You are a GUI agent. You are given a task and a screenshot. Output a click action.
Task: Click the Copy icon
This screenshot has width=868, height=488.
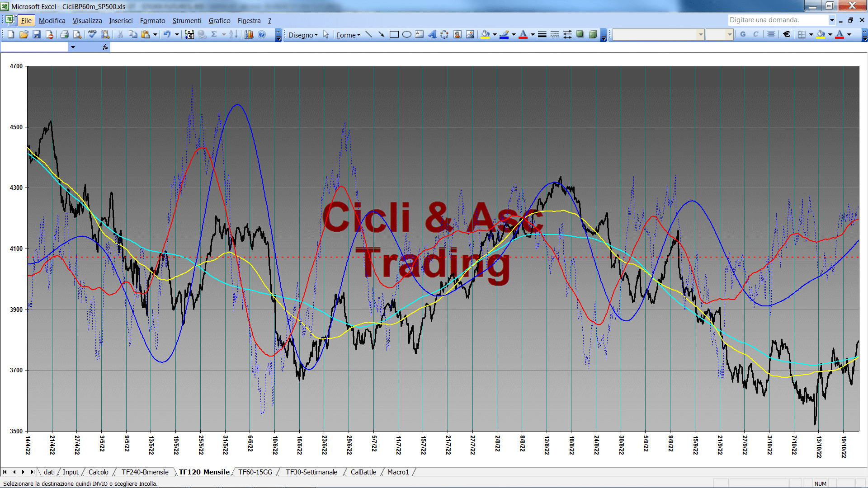(133, 34)
